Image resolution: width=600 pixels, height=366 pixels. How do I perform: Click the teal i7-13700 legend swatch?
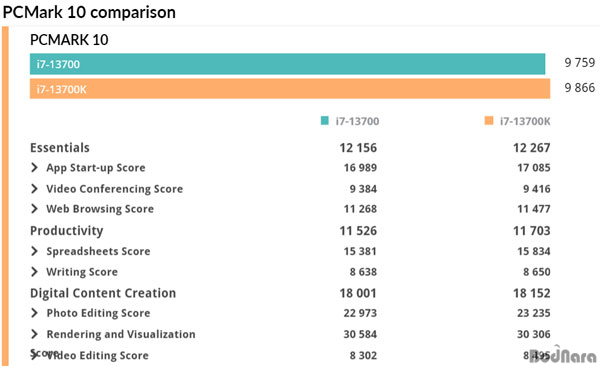coord(324,121)
